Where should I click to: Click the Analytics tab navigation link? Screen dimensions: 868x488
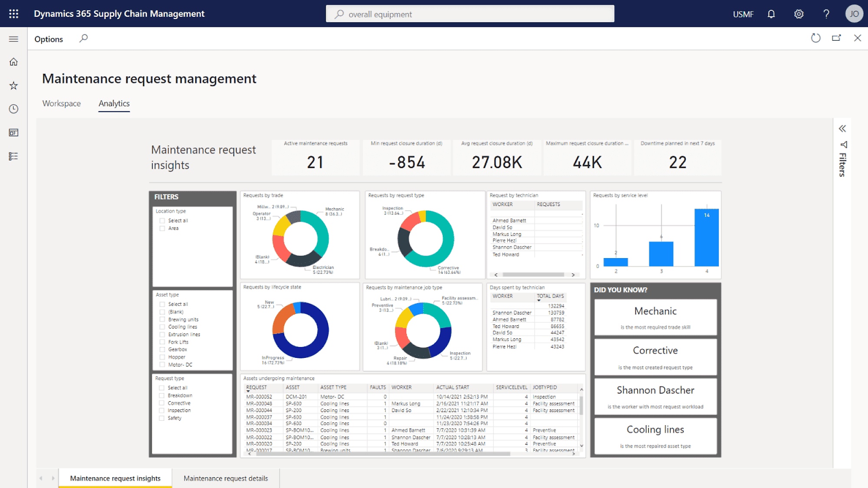click(x=114, y=103)
